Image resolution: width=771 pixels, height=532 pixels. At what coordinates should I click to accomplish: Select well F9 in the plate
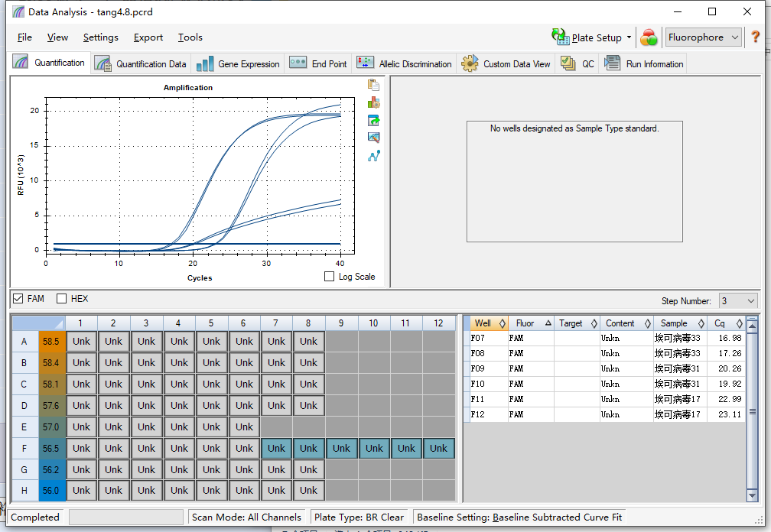(x=341, y=448)
